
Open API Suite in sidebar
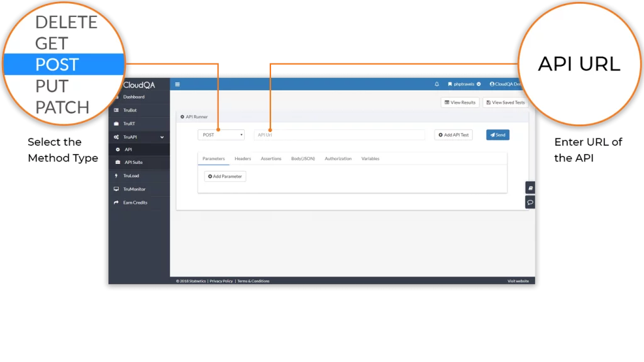pos(139,163)
